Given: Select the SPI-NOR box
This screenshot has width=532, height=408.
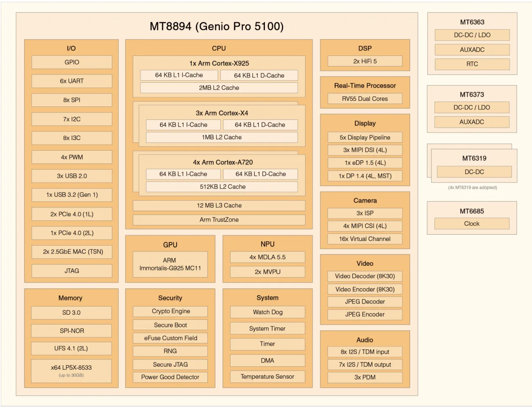Looking at the screenshot, I should tap(71, 331).
